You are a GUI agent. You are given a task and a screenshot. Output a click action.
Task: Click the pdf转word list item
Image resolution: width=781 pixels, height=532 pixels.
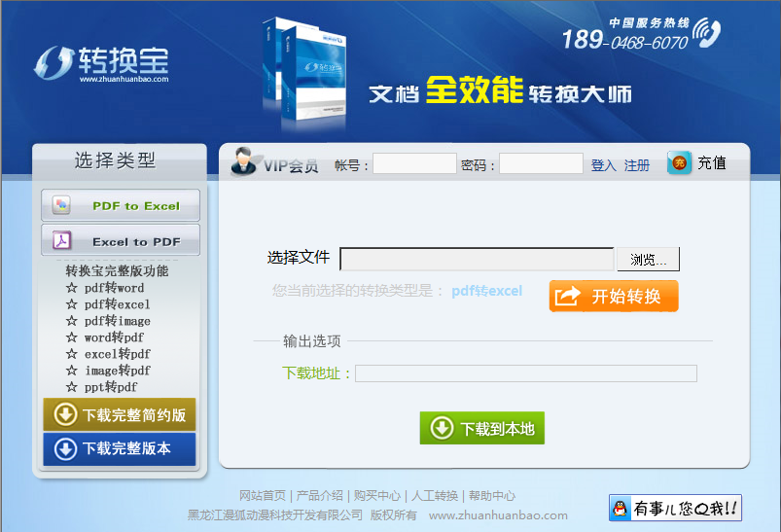114,288
